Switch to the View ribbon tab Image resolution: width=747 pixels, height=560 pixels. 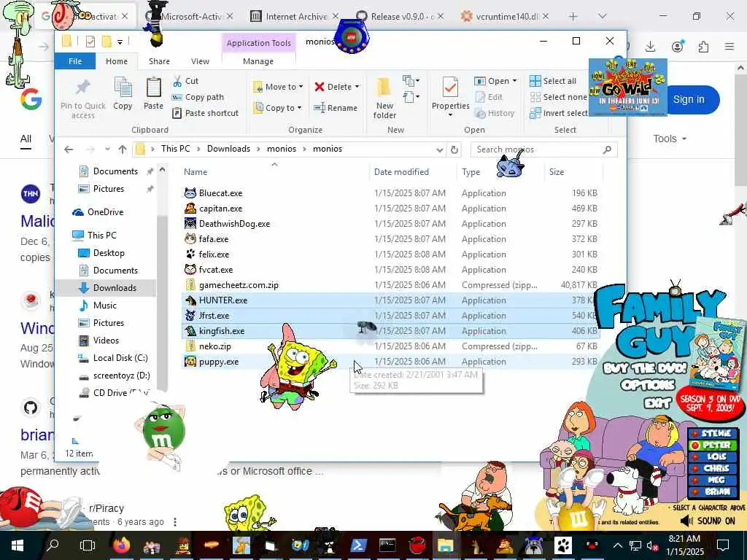point(200,61)
